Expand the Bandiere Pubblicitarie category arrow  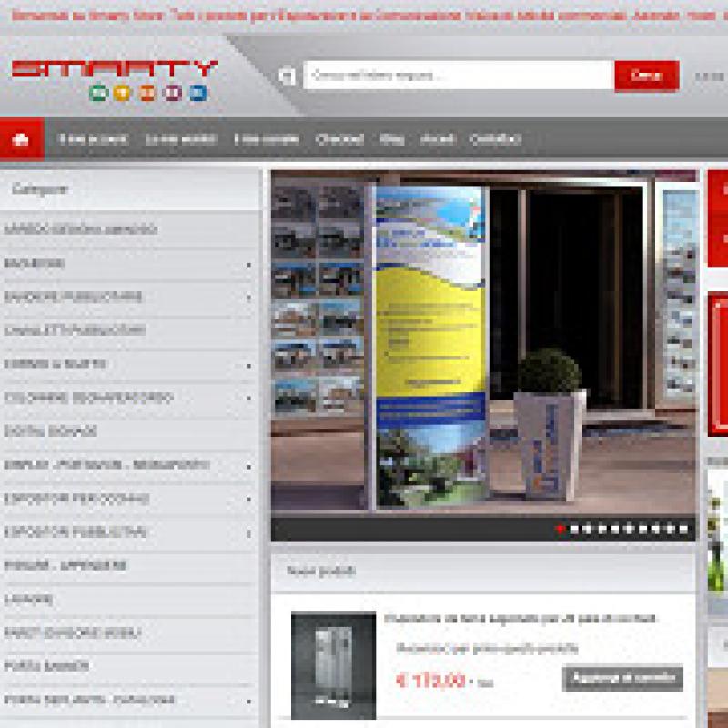(248, 298)
